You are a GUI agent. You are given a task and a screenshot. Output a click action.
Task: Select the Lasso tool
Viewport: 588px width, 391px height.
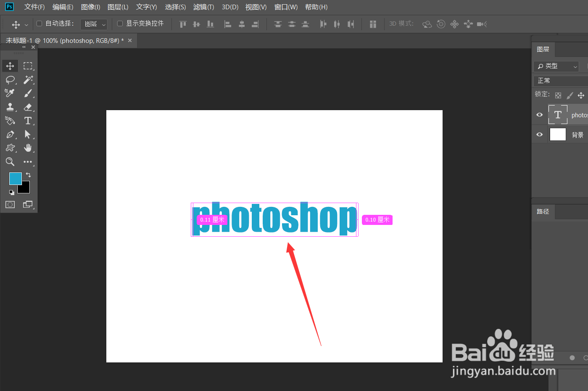pyautogui.click(x=10, y=80)
